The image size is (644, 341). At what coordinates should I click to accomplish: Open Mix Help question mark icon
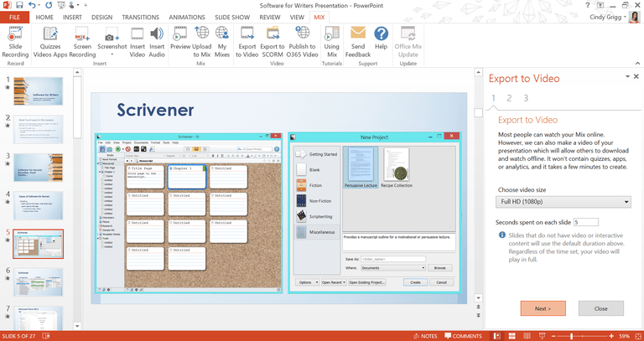coord(382,34)
